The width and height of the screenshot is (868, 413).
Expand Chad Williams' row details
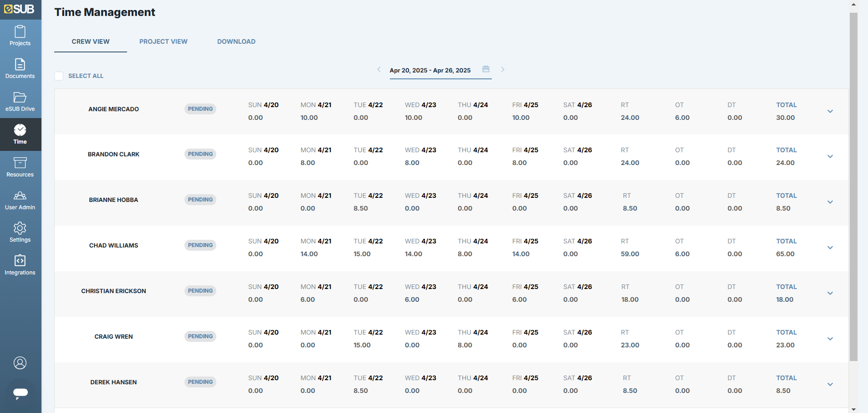[x=830, y=248]
